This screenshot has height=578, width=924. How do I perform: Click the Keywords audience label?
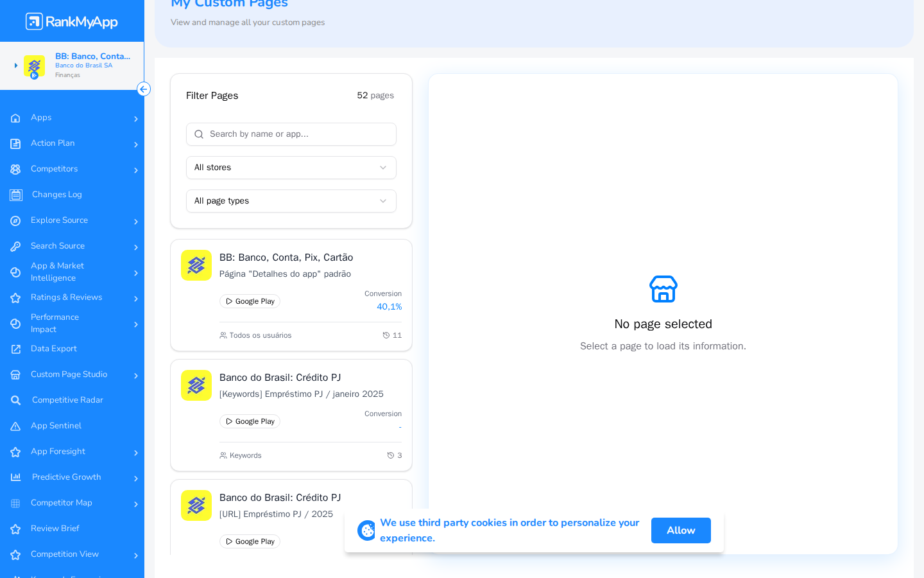click(246, 455)
